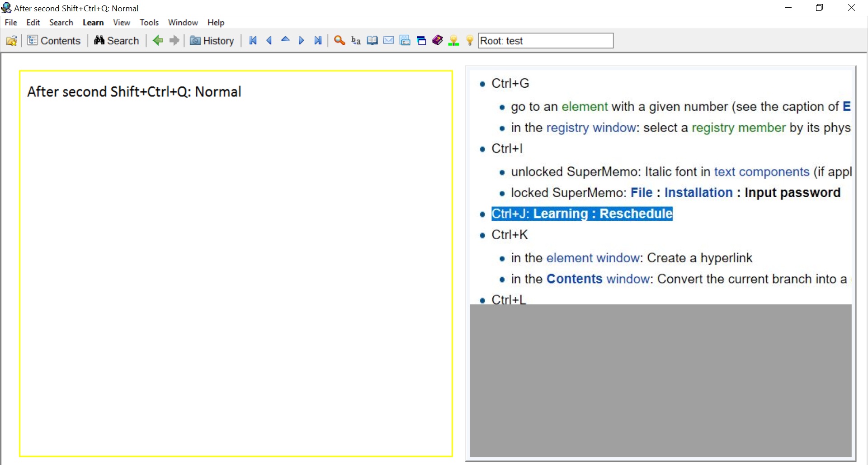Click the plain light bulb icon
Viewport: 868px width, 465px height.
coord(470,41)
